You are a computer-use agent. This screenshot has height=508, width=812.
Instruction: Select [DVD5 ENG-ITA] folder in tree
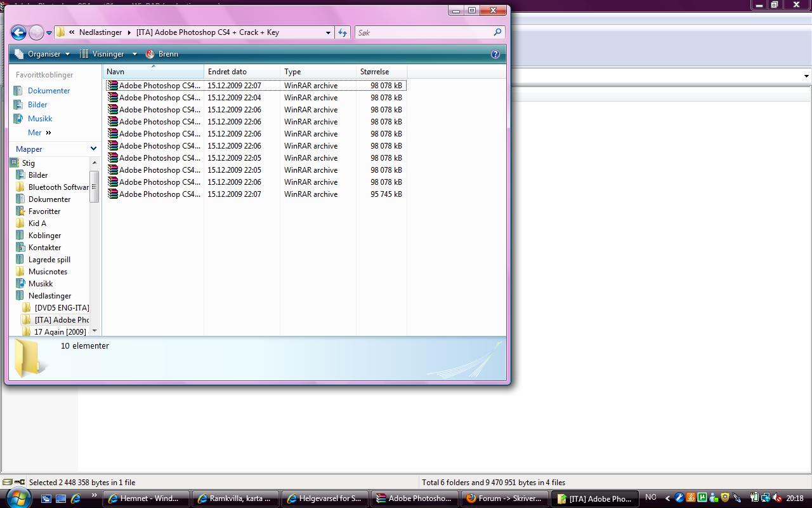click(62, 308)
